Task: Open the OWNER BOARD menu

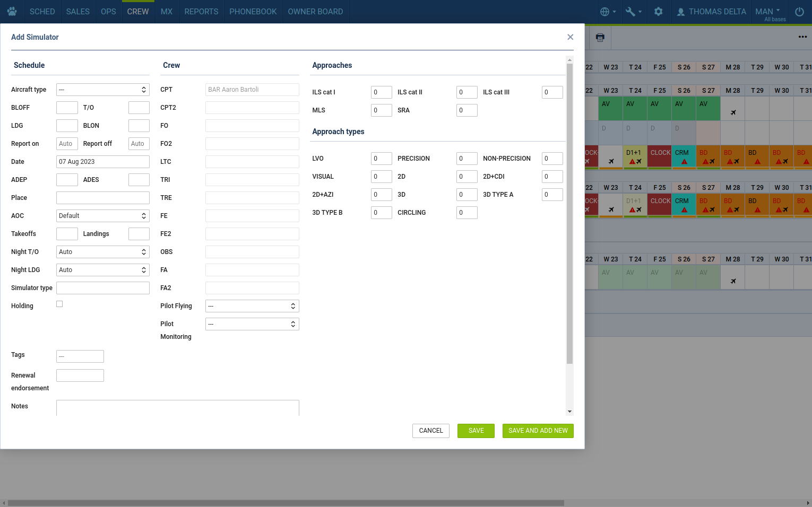Action: point(315,11)
